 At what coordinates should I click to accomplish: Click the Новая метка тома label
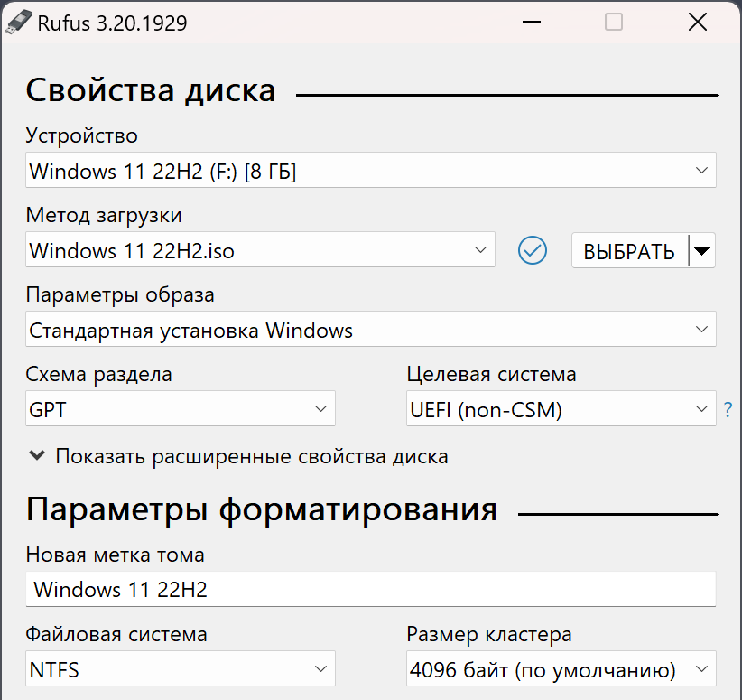click(115, 555)
